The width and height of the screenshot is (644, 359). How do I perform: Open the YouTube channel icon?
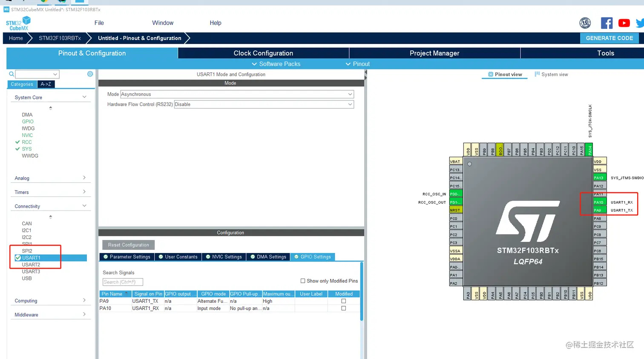pyautogui.click(x=624, y=23)
